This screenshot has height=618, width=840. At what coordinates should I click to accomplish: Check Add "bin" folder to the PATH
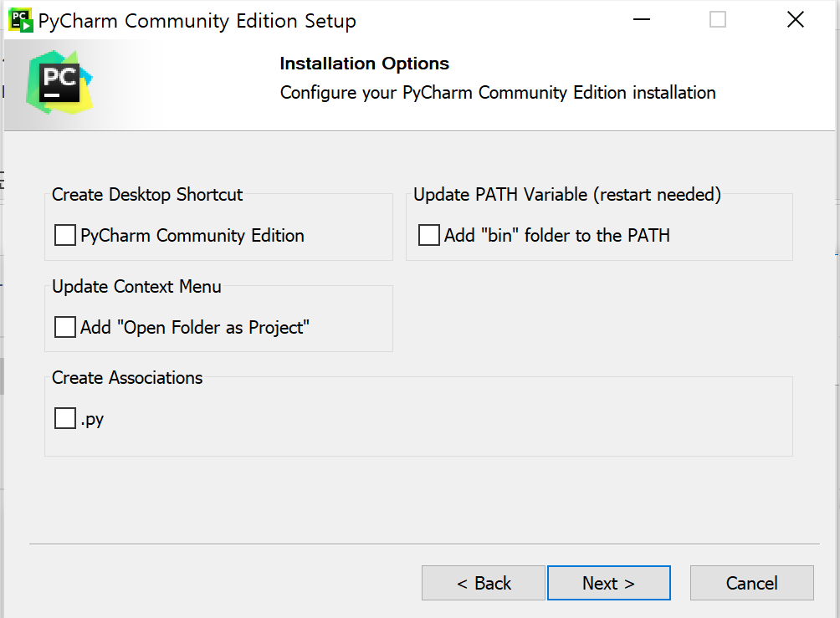[x=429, y=236]
